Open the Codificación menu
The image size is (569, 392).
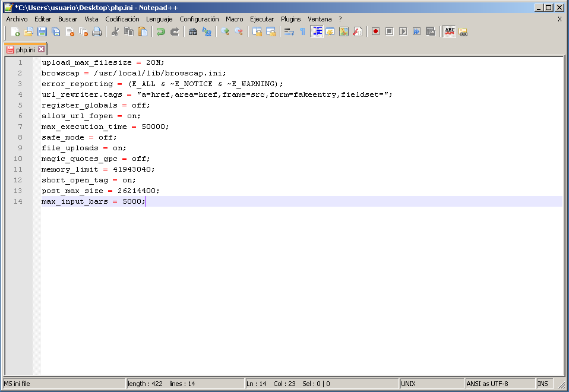(x=122, y=19)
